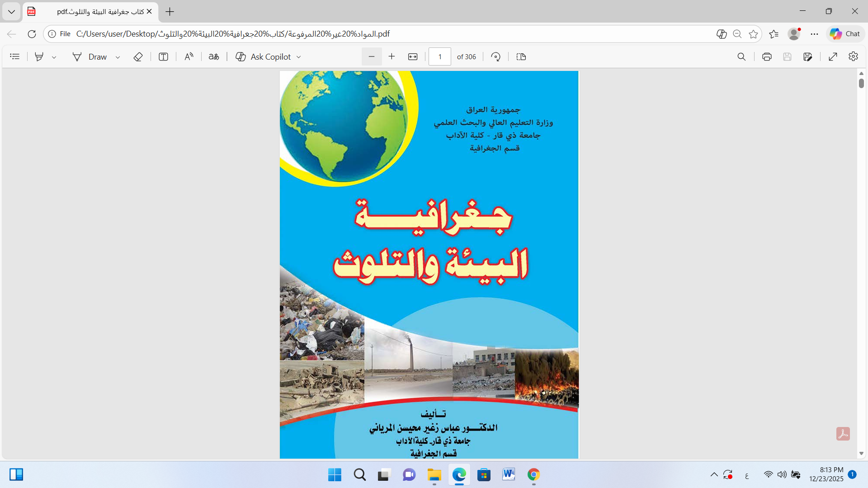Screen dimensions: 868x488
Task: Show hidden system tray icons
Action: click(714, 475)
